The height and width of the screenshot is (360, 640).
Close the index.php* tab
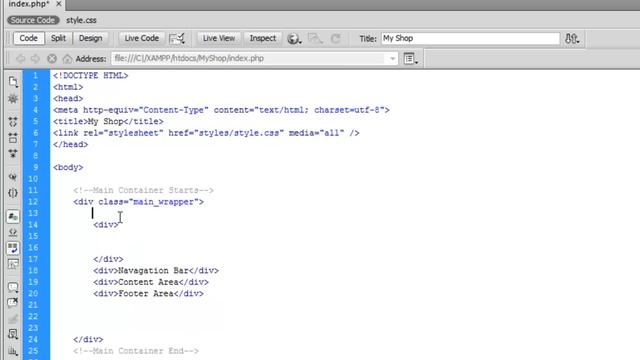point(59,4)
